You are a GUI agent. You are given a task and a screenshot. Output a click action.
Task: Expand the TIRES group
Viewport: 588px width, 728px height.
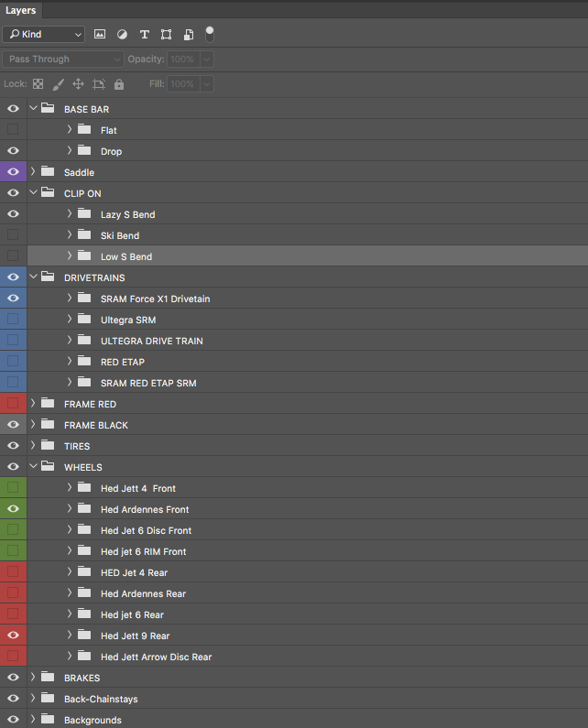[33, 445]
